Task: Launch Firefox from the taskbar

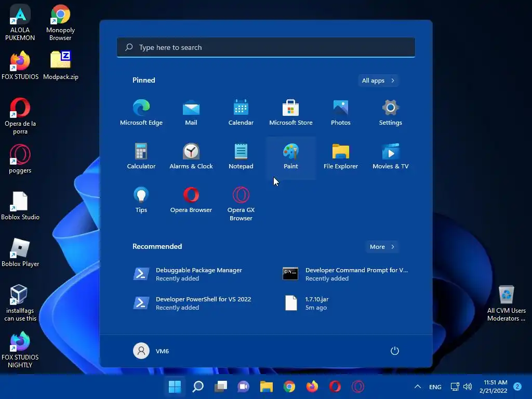Action: pyautogui.click(x=312, y=387)
